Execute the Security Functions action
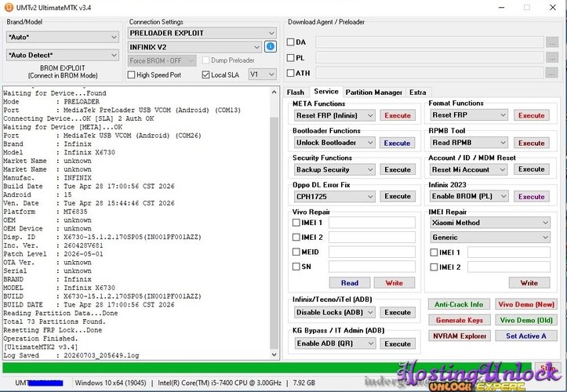 [398, 169]
